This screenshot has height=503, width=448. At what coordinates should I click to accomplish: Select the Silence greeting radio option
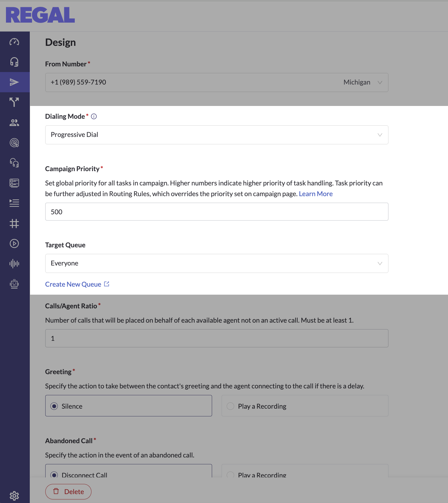[129, 406]
